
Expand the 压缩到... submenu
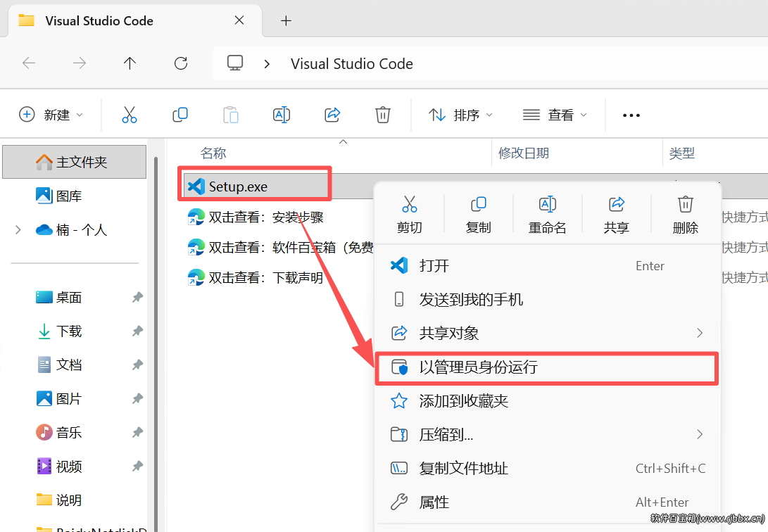700,434
